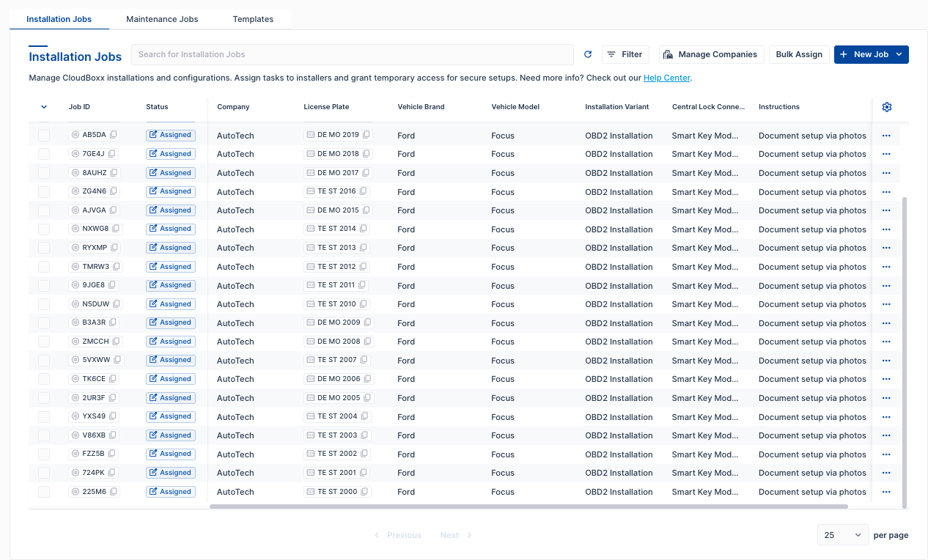Check the row checkbox for job 724PK
This screenshot has height=560, width=928.
click(x=44, y=473)
